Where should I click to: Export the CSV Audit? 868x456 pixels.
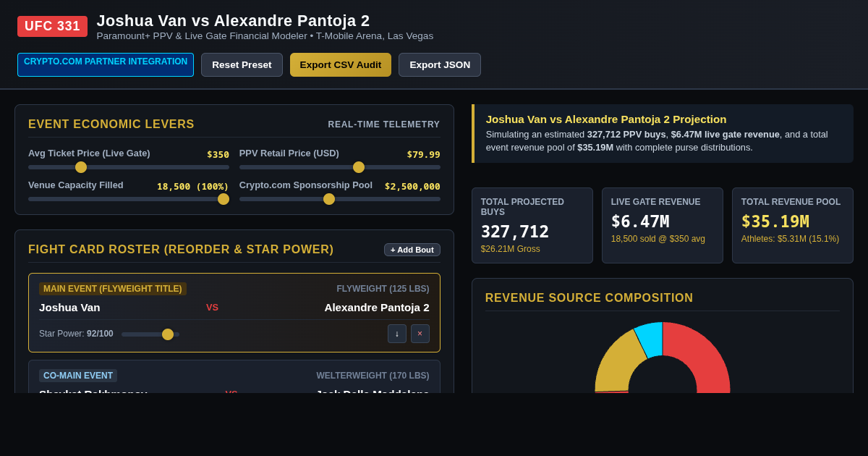341,64
